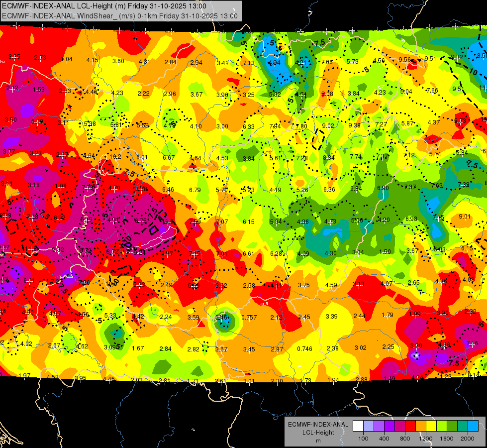
Task: Click the map number 7.74
Action: [x=356, y=156]
